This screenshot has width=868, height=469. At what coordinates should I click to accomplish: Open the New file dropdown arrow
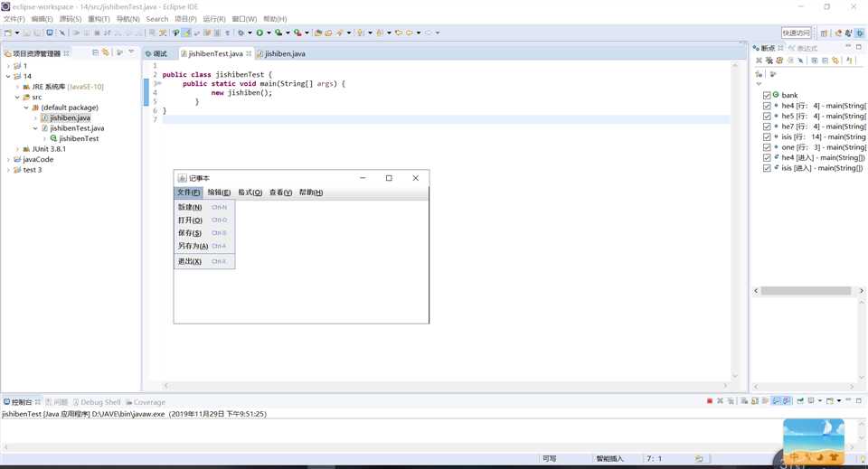(x=17, y=33)
